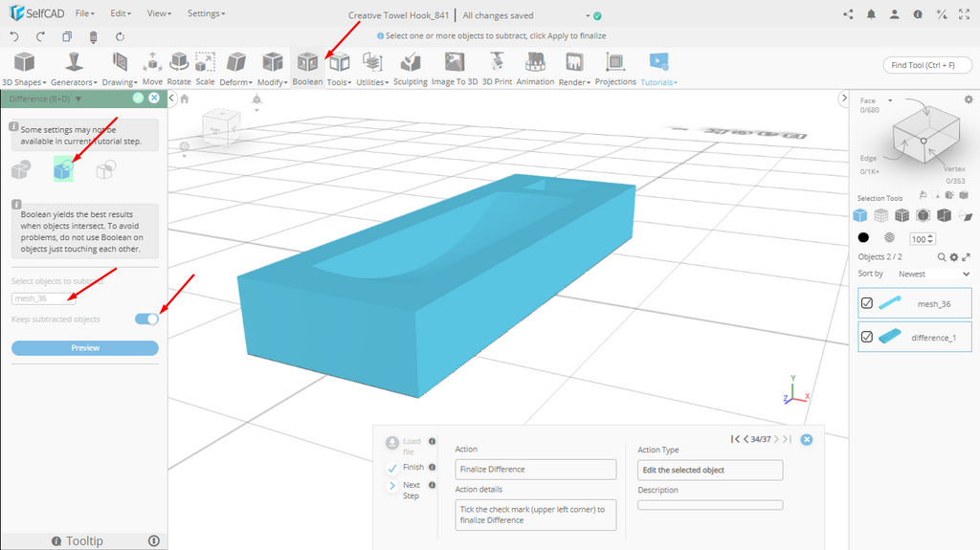Screen dimensions: 980x550
Task: Launch Image To 3D tool
Action: click(x=455, y=69)
